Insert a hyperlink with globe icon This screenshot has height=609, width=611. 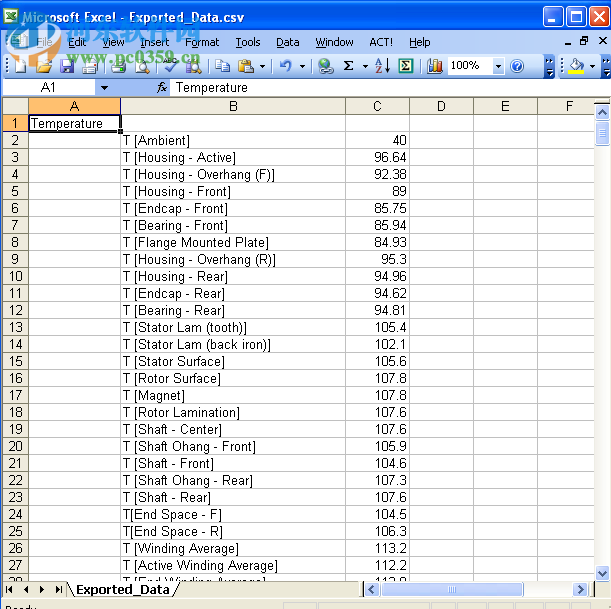(x=325, y=66)
